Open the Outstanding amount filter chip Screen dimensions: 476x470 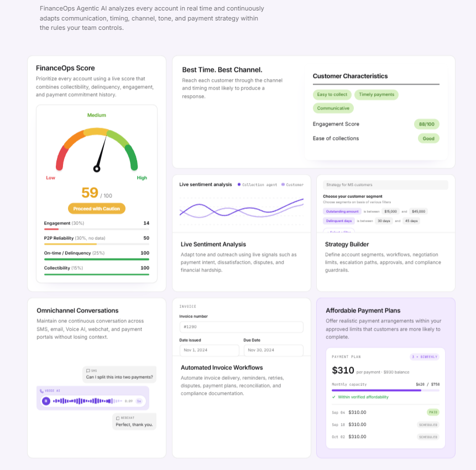tap(342, 211)
